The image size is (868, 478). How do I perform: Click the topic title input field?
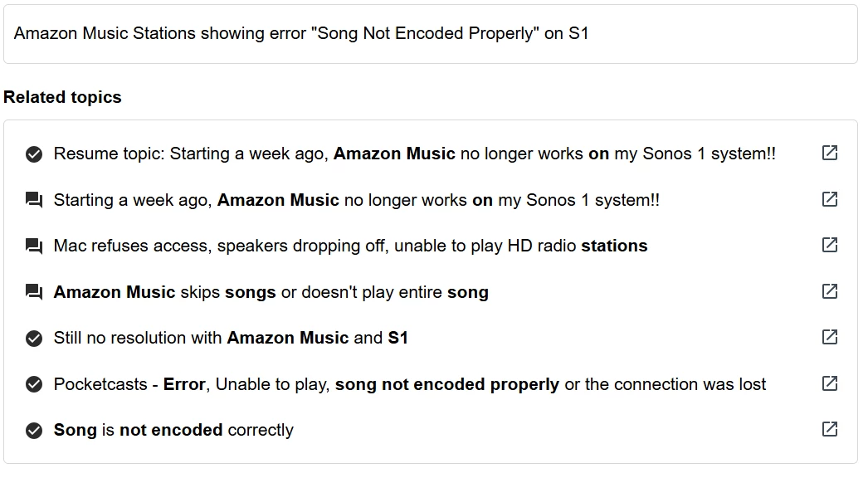tap(430, 34)
